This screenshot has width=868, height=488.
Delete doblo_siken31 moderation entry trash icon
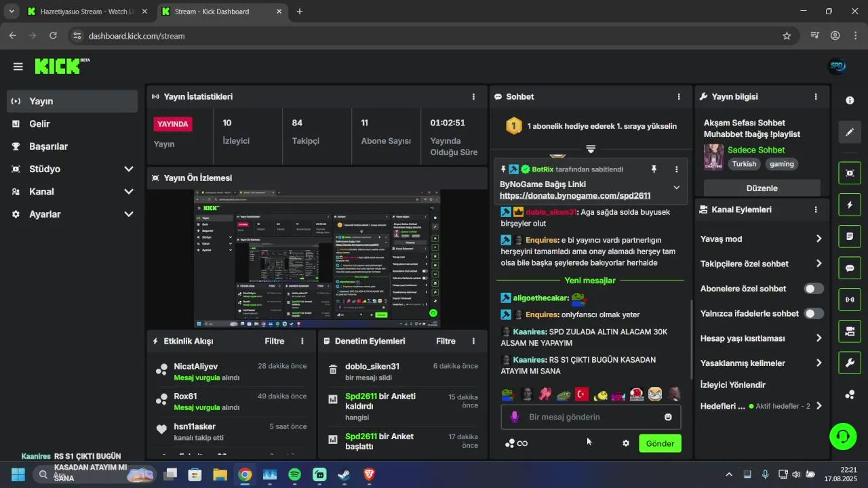pos(333,369)
